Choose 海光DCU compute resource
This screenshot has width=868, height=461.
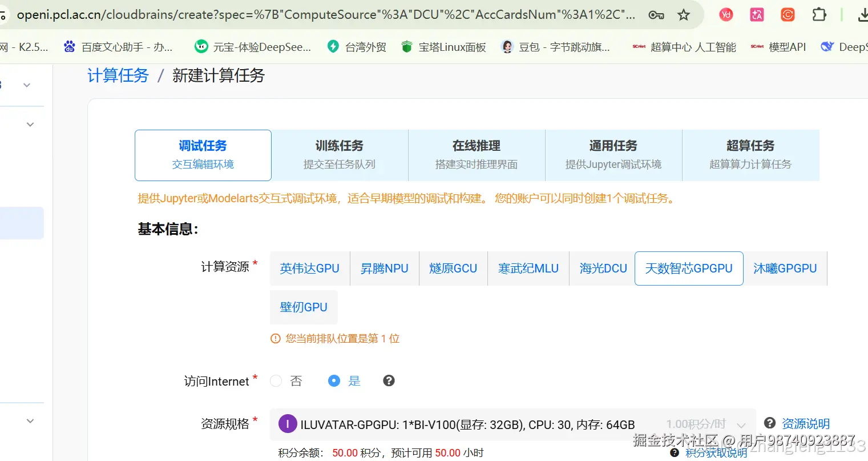(x=603, y=268)
